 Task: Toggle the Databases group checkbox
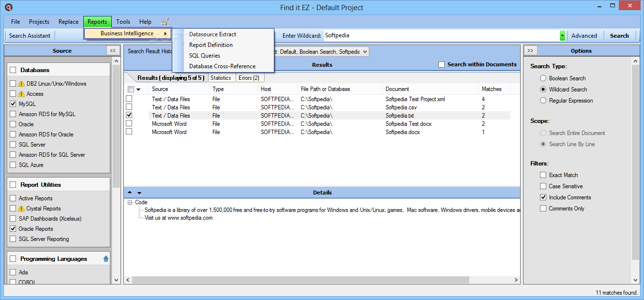tap(13, 70)
